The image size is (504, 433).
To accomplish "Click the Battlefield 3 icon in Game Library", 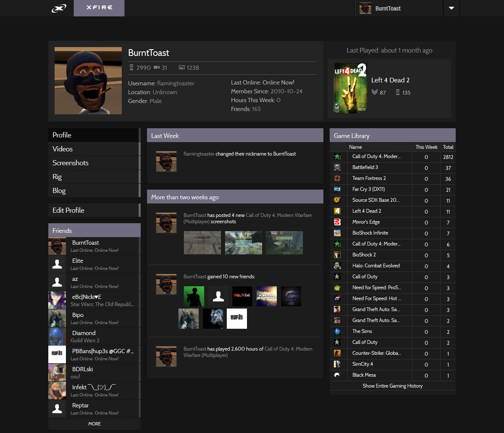I will pyautogui.click(x=337, y=167).
